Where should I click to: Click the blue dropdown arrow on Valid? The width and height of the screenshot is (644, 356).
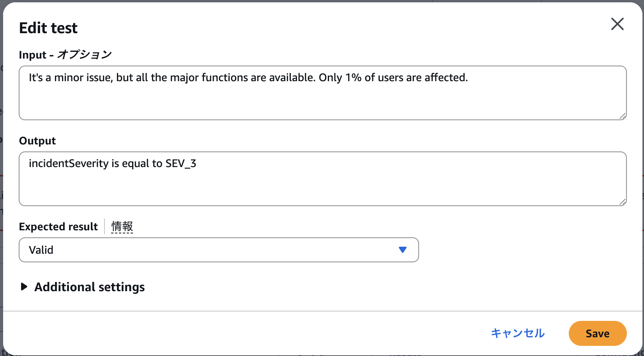(403, 250)
